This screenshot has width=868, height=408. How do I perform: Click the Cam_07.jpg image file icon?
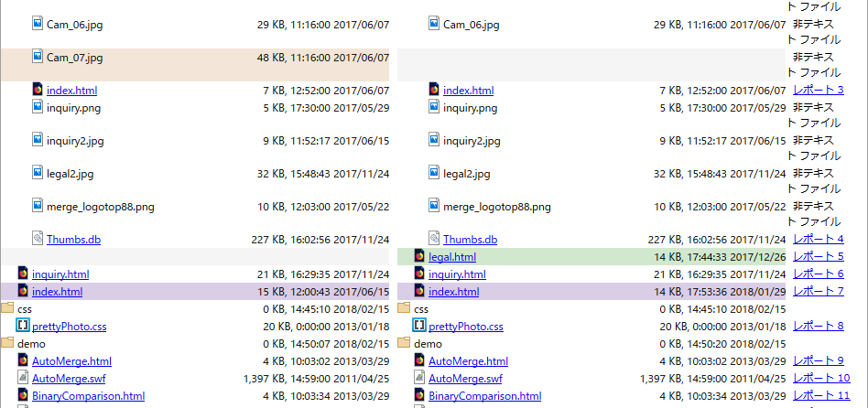coord(38,58)
